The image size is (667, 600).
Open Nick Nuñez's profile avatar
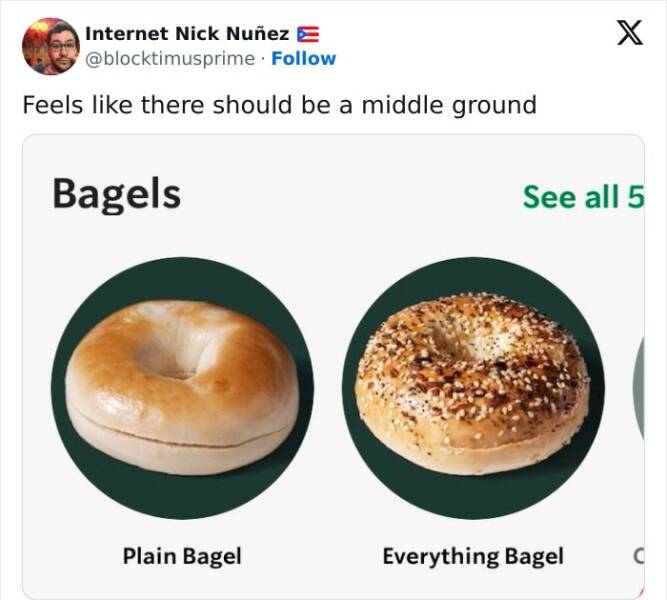[x=51, y=46]
